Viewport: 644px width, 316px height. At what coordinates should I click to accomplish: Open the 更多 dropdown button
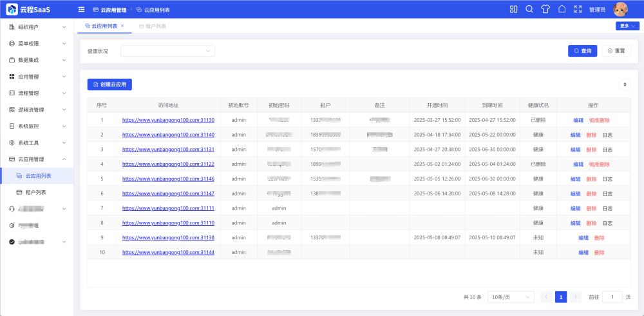[x=627, y=26]
